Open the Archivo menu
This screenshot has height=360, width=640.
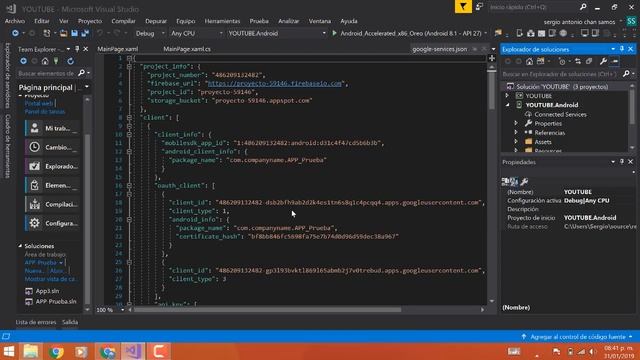tap(15, 21)
